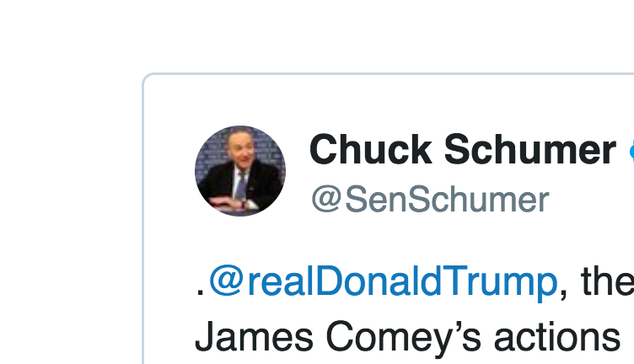
Task: Click the blue verified badge icon
Action: pyautogui.click(x=630, y=151)
